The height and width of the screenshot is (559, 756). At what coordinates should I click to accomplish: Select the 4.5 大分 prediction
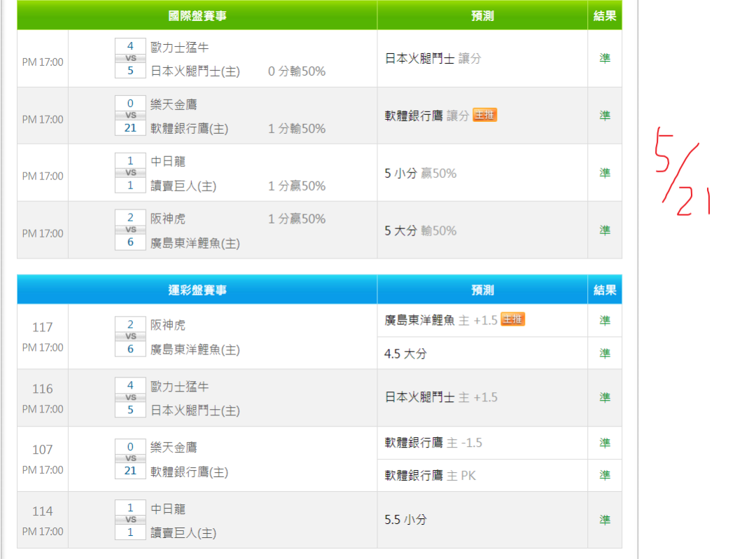click(x=405, y=354)
